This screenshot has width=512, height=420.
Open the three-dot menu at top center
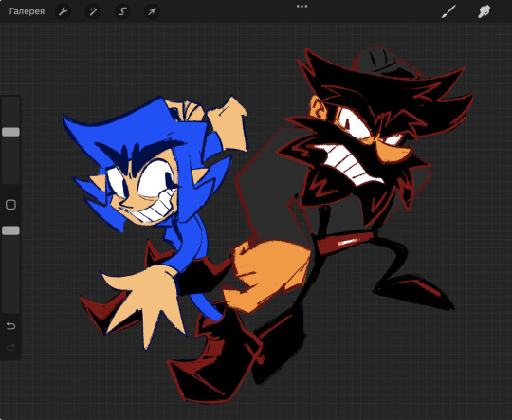[x=302, y=7]
